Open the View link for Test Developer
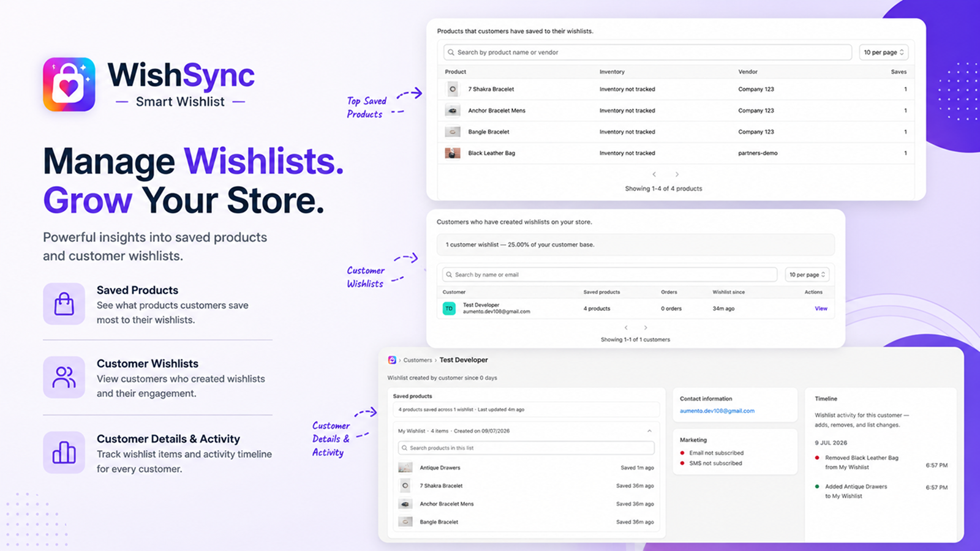Viewport: 980px width, 551px height. pos(821,309)
